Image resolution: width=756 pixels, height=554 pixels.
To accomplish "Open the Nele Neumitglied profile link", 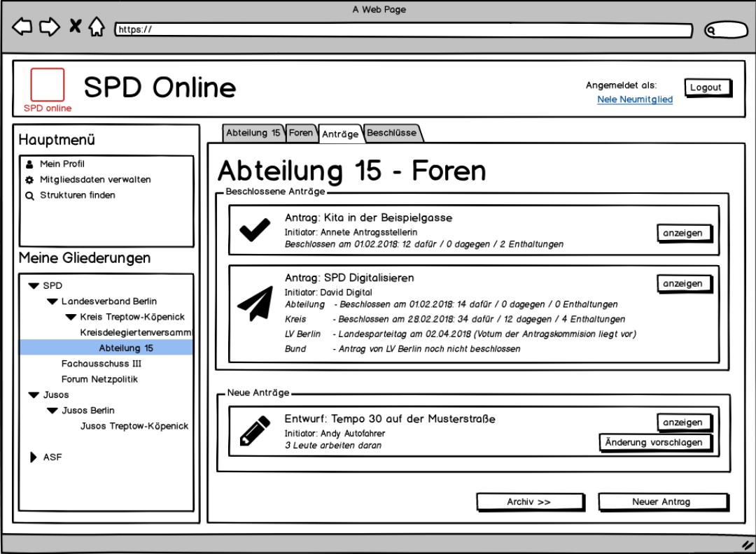I will pyautogui.click(x=635, y=99).
